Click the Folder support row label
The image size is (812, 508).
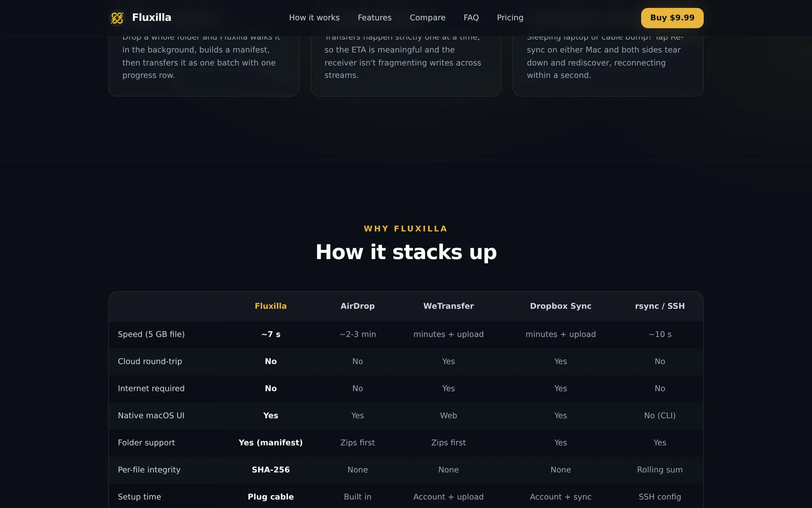coord(146,443)
